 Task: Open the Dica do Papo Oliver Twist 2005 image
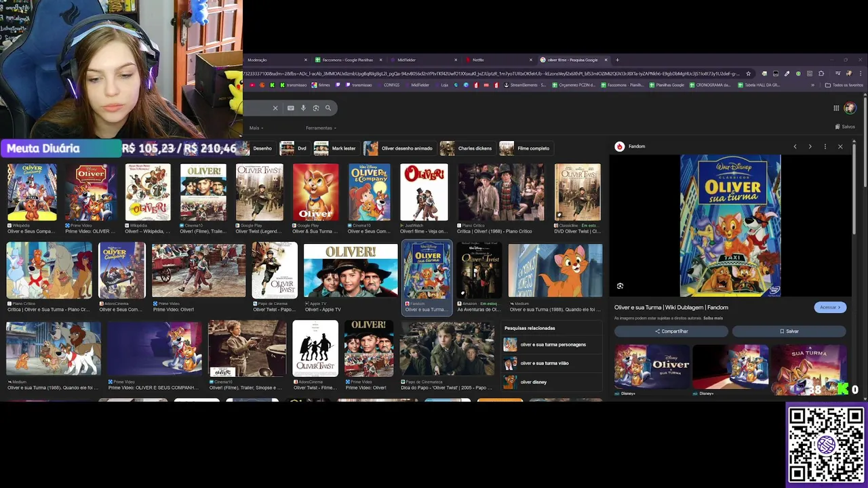(x=447, y=348)
